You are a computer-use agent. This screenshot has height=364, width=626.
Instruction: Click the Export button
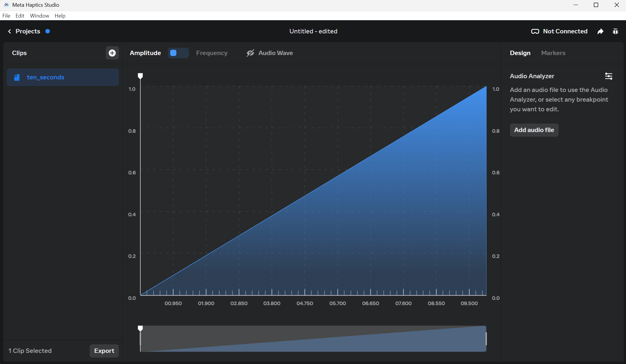[104, 351]
